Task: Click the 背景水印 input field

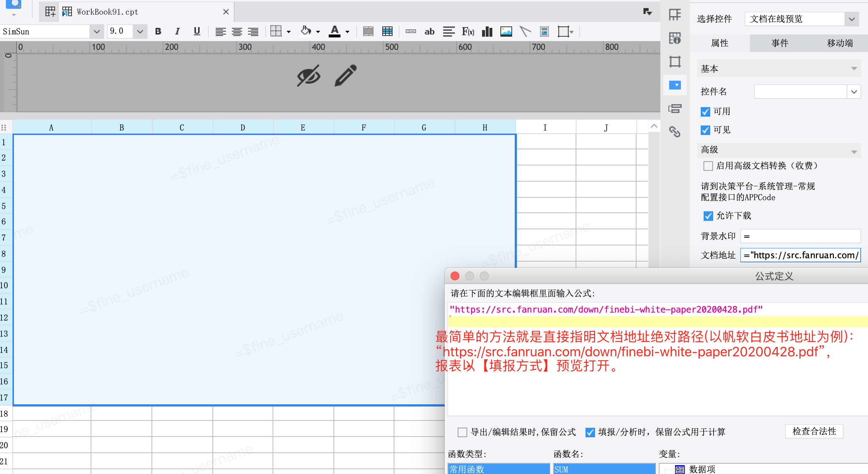Action: (x=800, y=236)
